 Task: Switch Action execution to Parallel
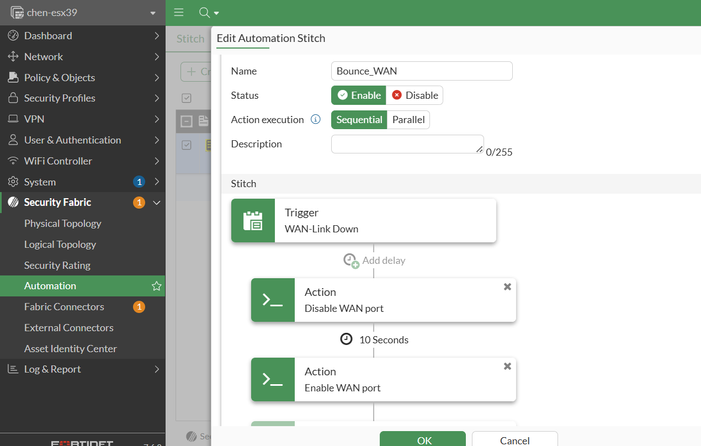coord(408,119)
